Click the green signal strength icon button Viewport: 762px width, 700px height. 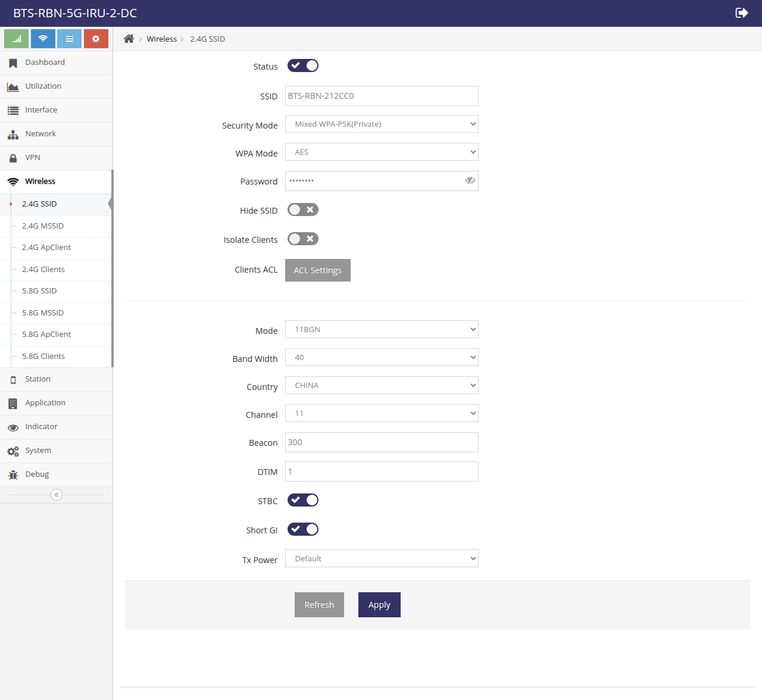pos(16,39)
